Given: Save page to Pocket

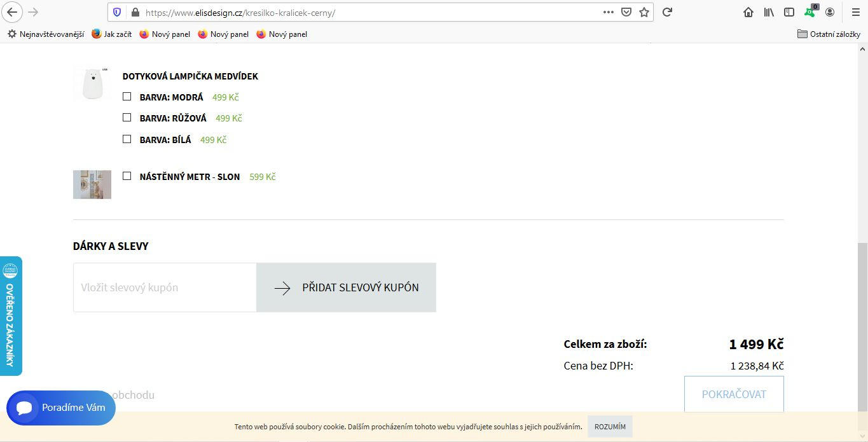Looking at the screenshot, I should pyautogui.click(x=626, y=12).
